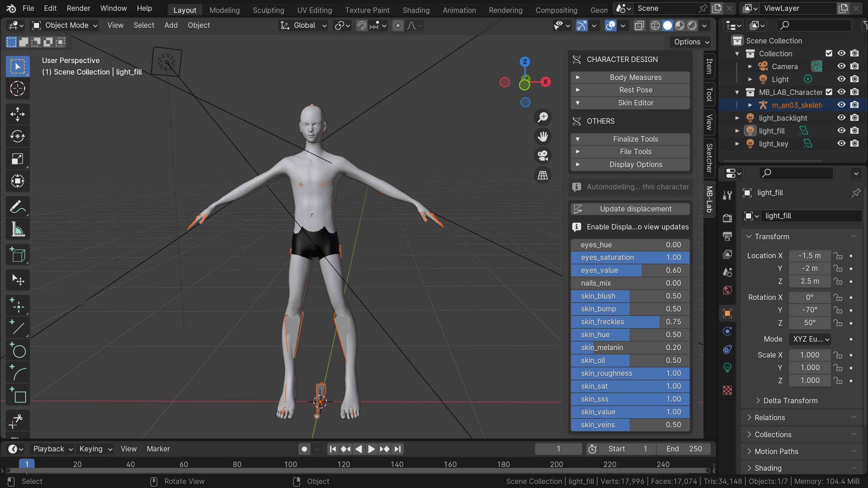Viewport: 868px width, 488px height.
Task: Open the Options dropdown
Action: [x=691, y=42]
